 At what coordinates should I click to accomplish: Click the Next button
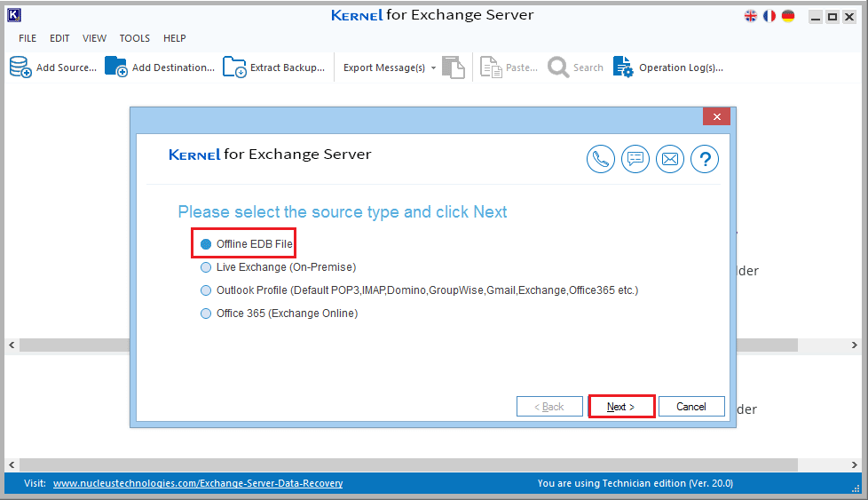(x=621, y=407)
